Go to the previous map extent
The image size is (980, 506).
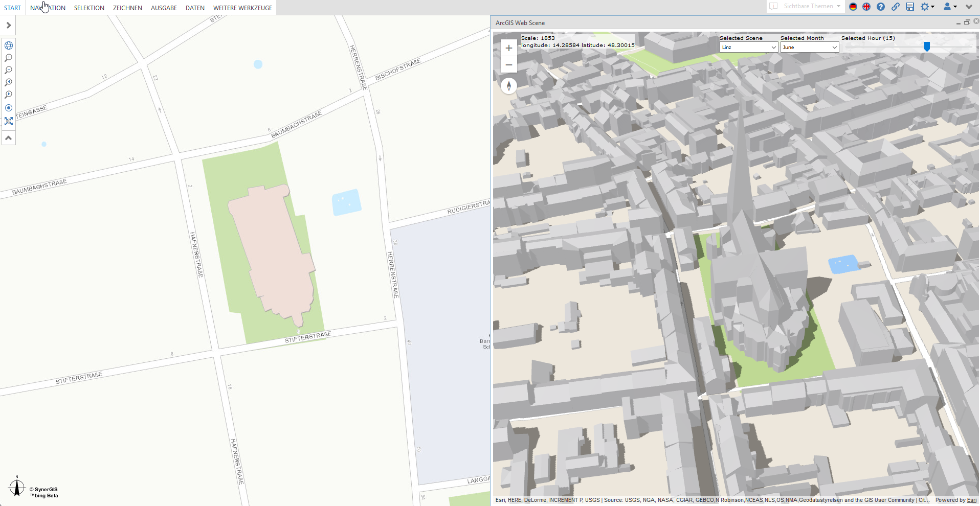tap(9, 82)
